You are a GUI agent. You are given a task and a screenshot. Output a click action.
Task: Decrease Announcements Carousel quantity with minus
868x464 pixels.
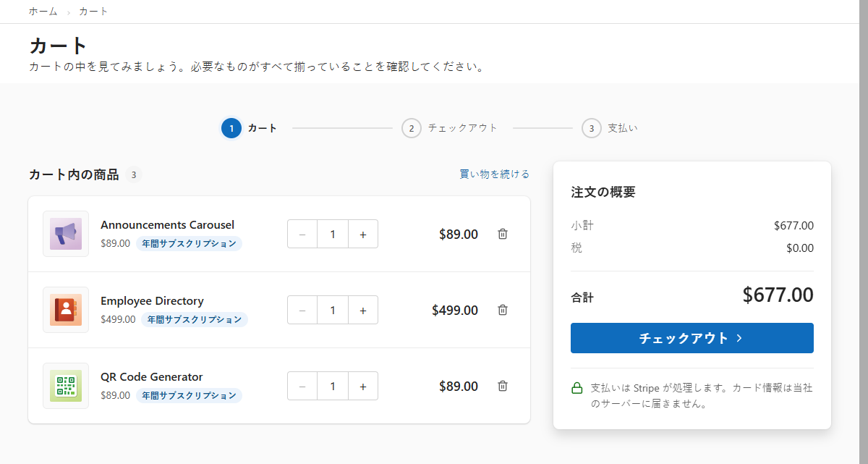coord(302,234)
